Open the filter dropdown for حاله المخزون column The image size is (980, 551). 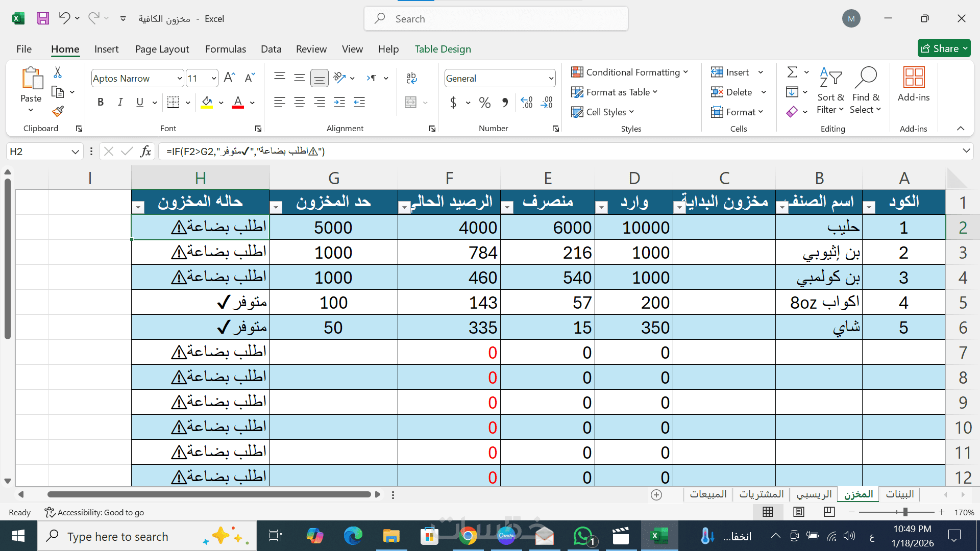pyautogui.click(x=138, y=207)
